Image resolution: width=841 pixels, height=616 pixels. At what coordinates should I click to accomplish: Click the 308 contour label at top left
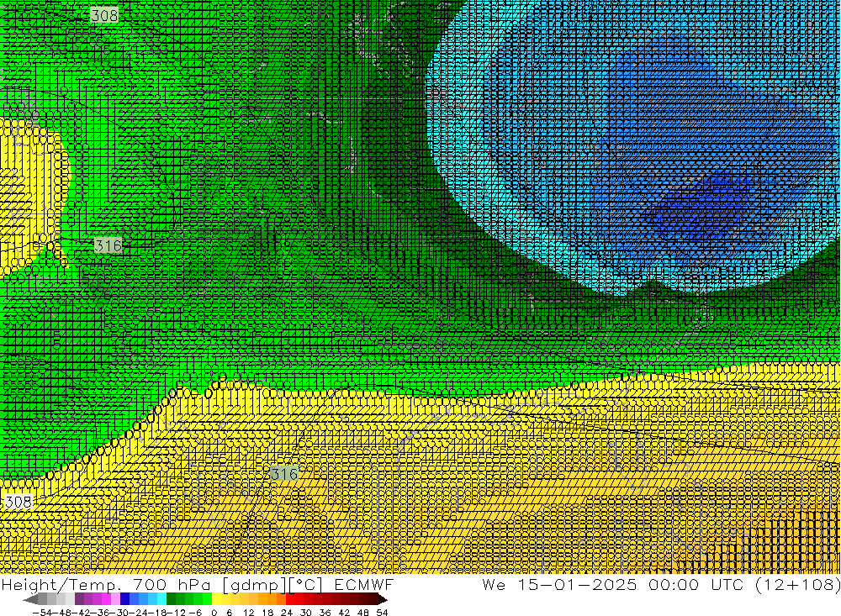104,16
